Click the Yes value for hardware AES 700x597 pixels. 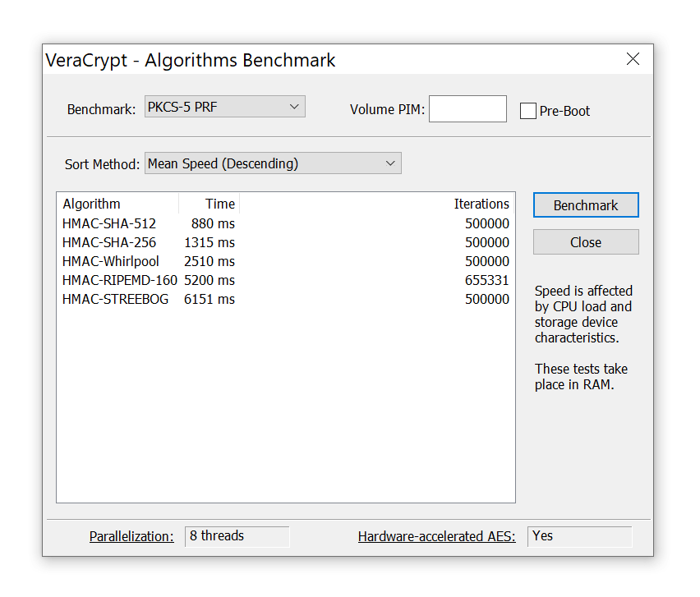[580, 536]
